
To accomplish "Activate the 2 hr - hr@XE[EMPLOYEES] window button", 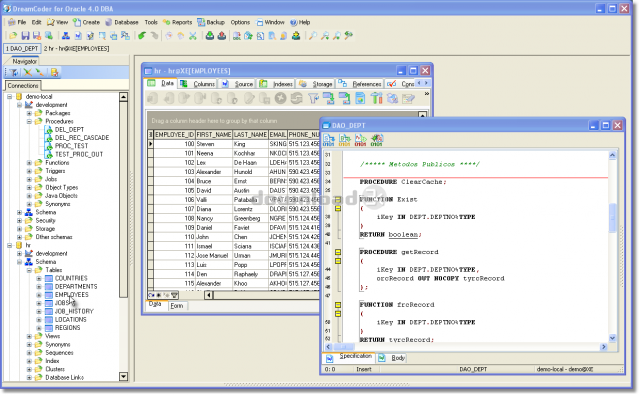I will click(76, 49).
